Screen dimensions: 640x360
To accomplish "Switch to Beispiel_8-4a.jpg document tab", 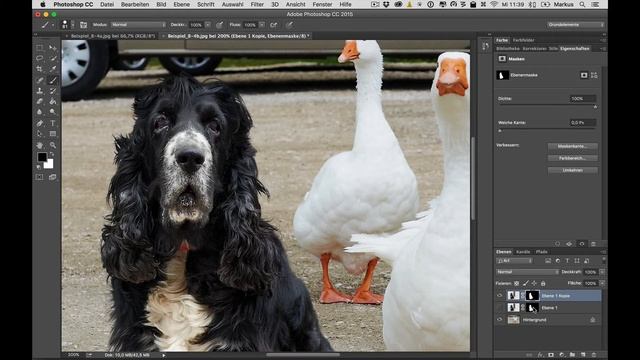I will tap(112, 36).
